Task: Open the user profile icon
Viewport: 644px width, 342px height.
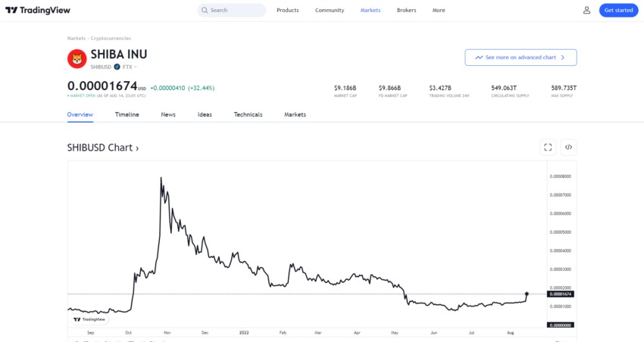Action: coord(586,11)
